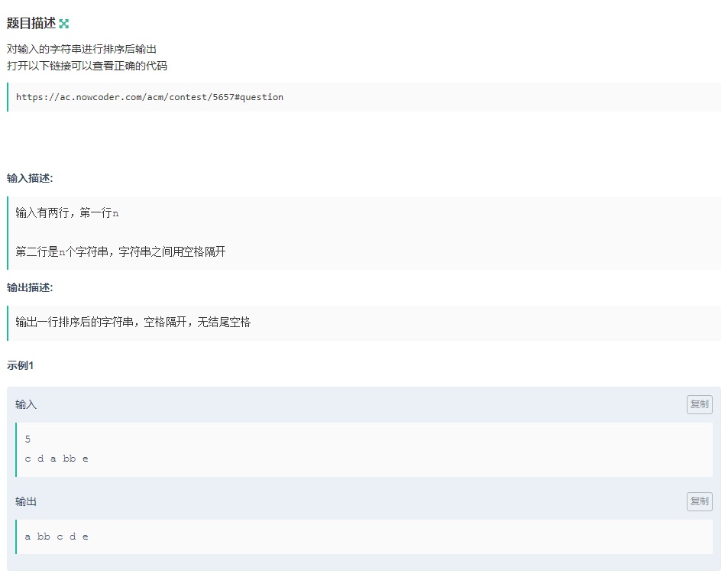Click the text 输入有两行，第一行n
The height and width of the screenshot is (577, 728).
coord(67,212)
